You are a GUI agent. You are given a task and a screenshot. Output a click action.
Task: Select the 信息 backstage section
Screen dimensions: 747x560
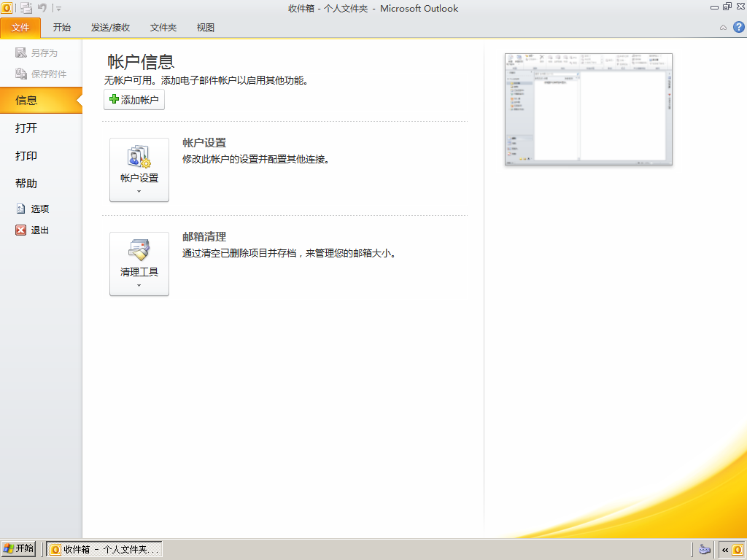pos(41,100)
